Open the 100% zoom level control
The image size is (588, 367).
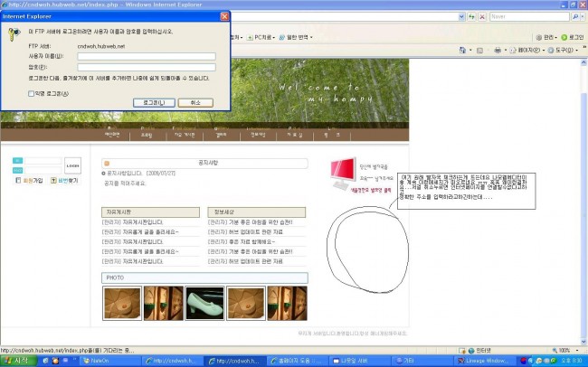(x=564, y=350)
